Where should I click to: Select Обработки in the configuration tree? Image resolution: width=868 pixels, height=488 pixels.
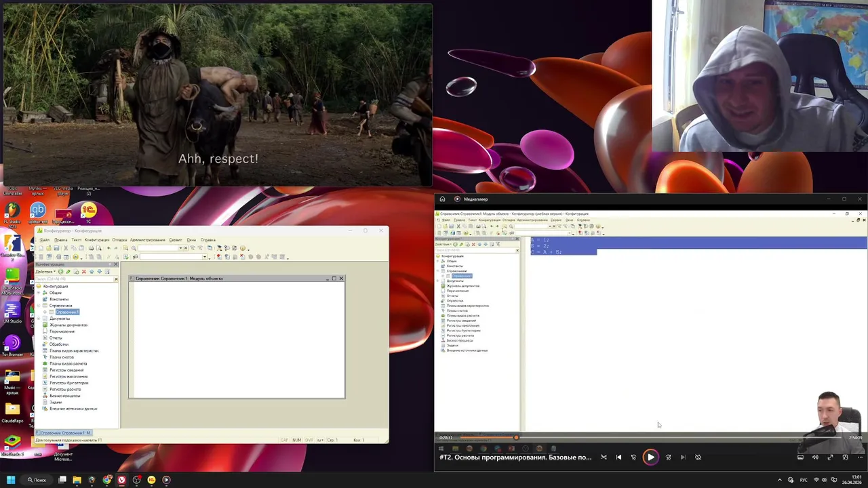coord(59,344)
